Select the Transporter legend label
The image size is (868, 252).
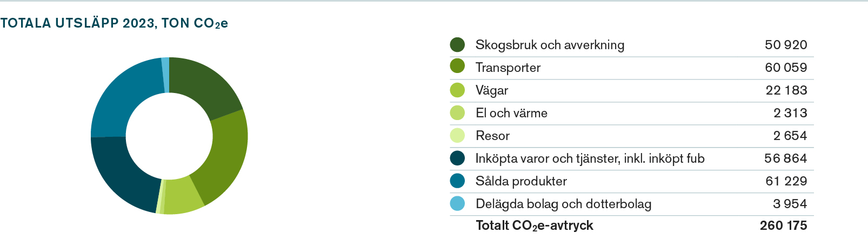[508, 68]
